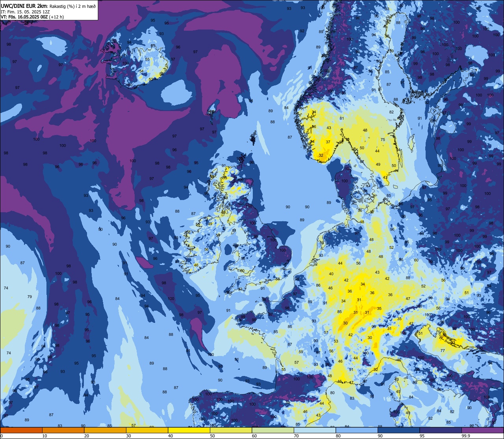Select the 80–90 medium blue legend segment
This screenshot has height=439, width=504.
357,430
